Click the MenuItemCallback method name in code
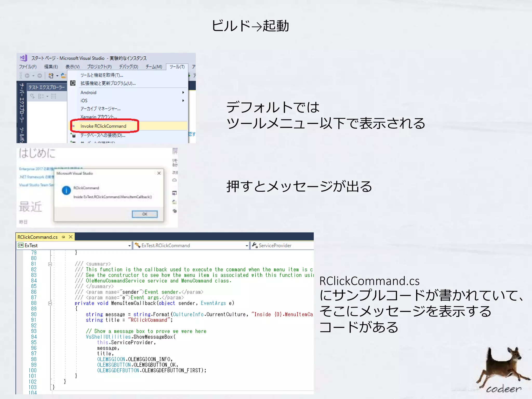532x399 pixels. coord(134,303)
